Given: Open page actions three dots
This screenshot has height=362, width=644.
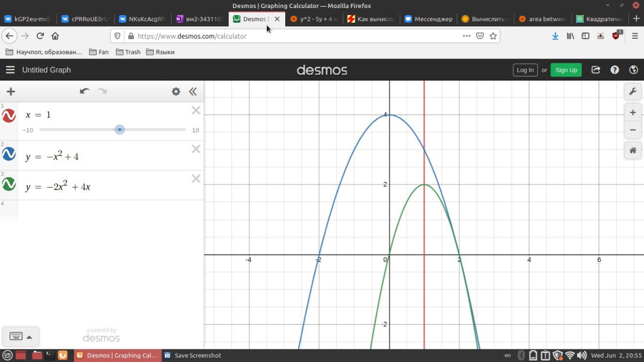Looking at the screenshot, I should (x=466, y=36).
